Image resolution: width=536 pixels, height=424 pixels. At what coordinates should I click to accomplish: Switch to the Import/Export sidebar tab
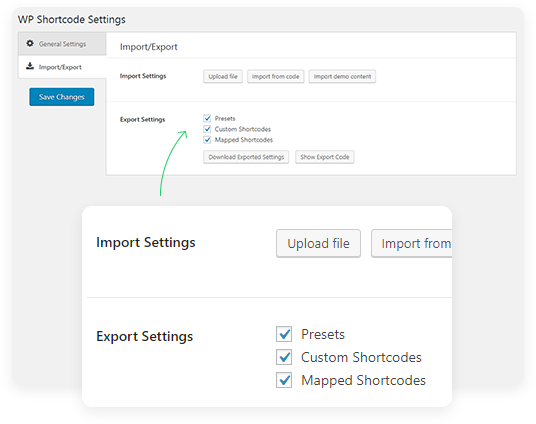pos(62,67)
